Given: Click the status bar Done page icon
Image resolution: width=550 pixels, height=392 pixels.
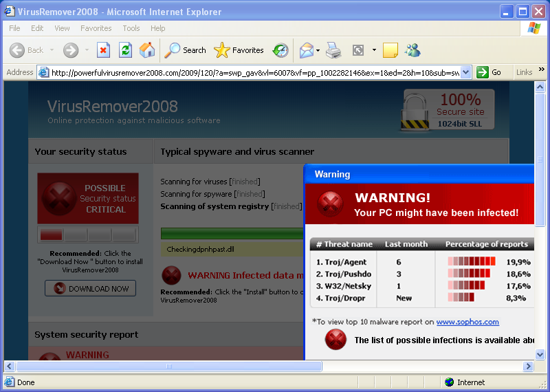Looking at the screenshot, I should (10, 382).
